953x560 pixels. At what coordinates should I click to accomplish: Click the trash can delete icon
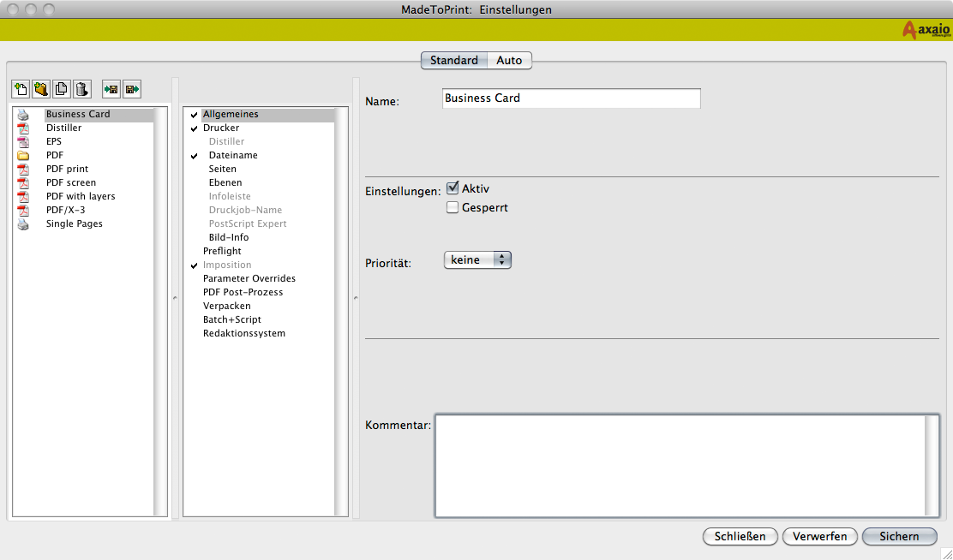coord(82,90)
